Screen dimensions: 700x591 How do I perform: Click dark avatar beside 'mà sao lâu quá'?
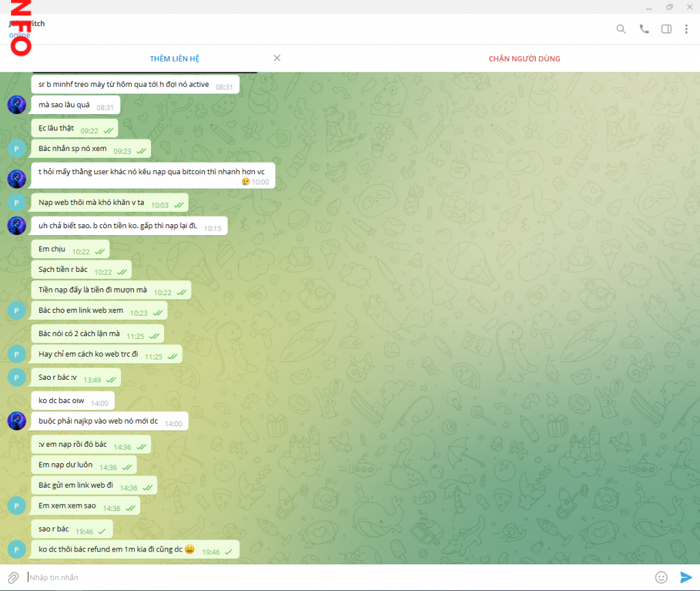[16, 105]
